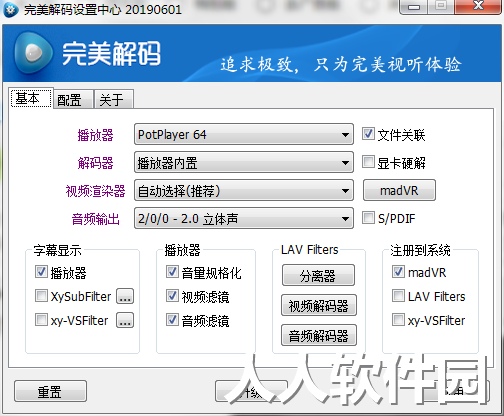Open the ellipsis button beside xy-VSFilter in 字幕显示

(125, 320)
